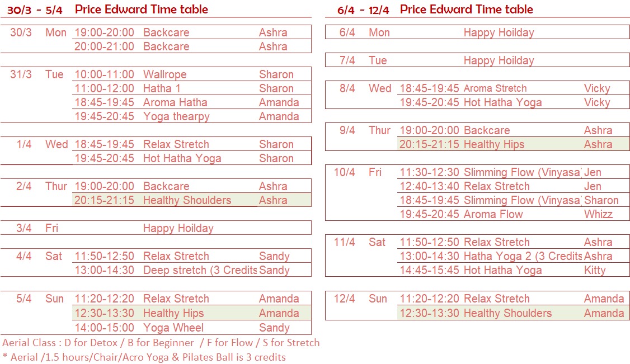Click the 6/4 - 12/4 timetable title
Image resolution: width=630 pixels, height=364 pixels.
point(435,10)
